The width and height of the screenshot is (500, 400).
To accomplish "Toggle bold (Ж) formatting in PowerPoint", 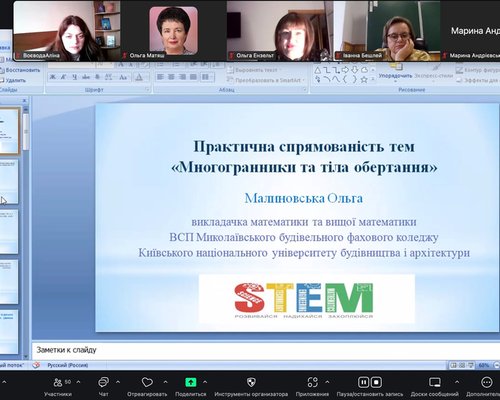I will coord(52,77).
